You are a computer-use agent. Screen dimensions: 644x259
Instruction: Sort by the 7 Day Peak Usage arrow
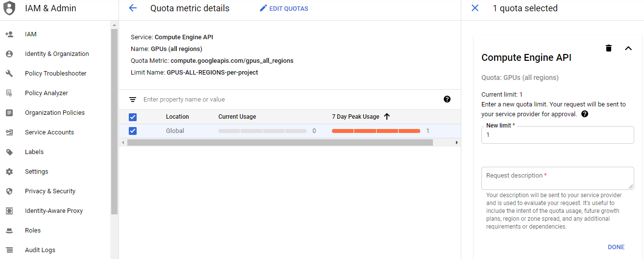387,117
